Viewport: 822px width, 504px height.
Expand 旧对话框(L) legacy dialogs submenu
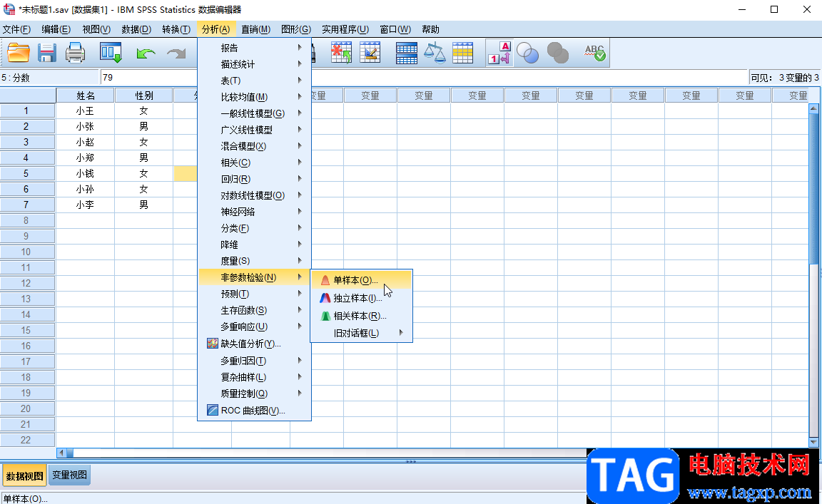(x=362, y=333)
